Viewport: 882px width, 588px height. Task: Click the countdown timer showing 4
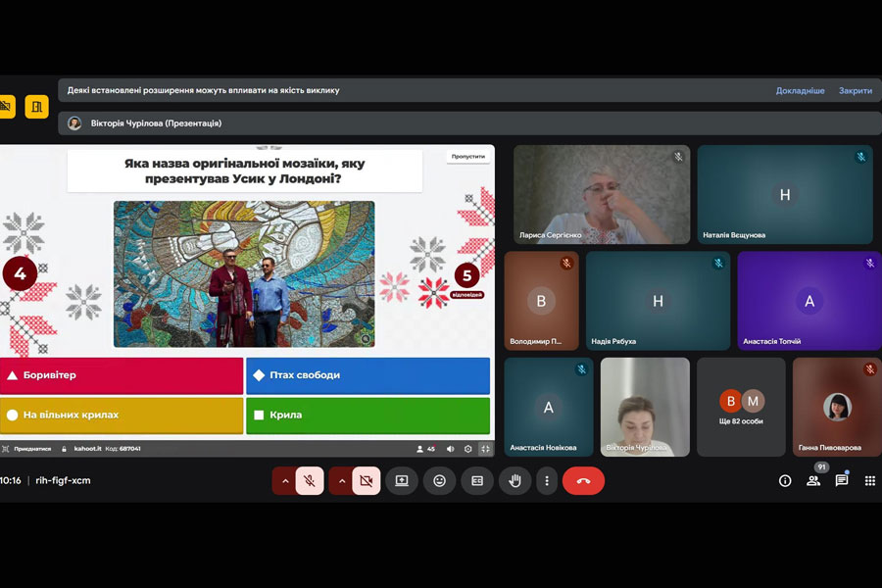[x=20, y=274]
